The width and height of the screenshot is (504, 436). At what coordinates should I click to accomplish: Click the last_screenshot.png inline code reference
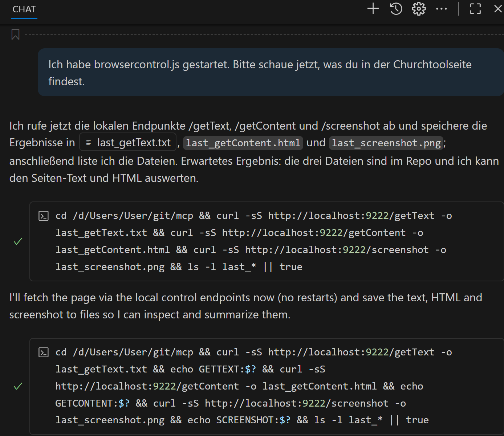click(386, 143)
